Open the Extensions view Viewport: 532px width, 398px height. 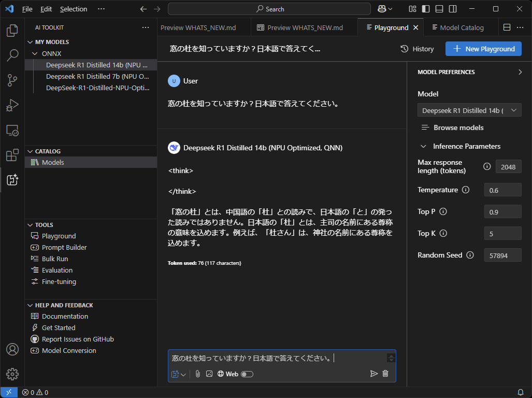tap(11, 155)
